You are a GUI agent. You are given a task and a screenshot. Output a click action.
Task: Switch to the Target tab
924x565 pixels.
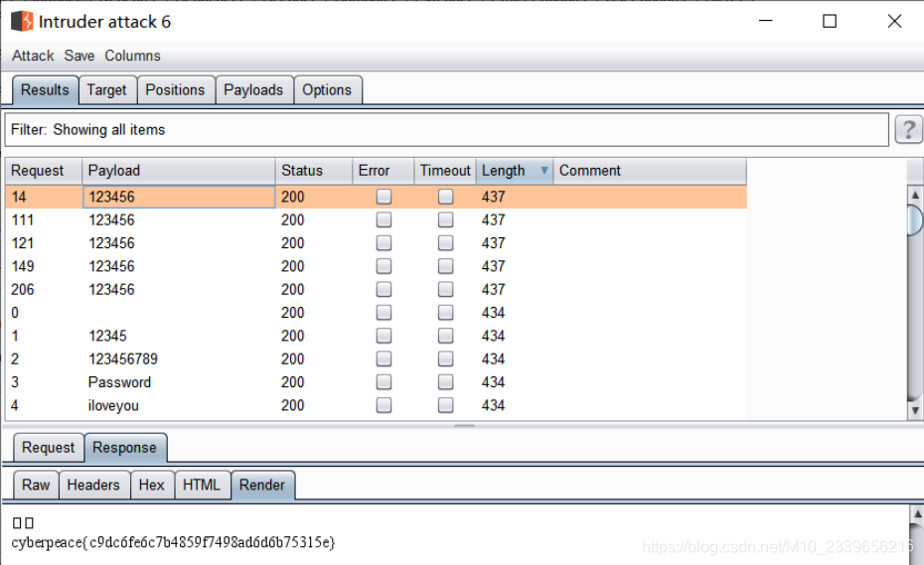[x=107, y=90]
